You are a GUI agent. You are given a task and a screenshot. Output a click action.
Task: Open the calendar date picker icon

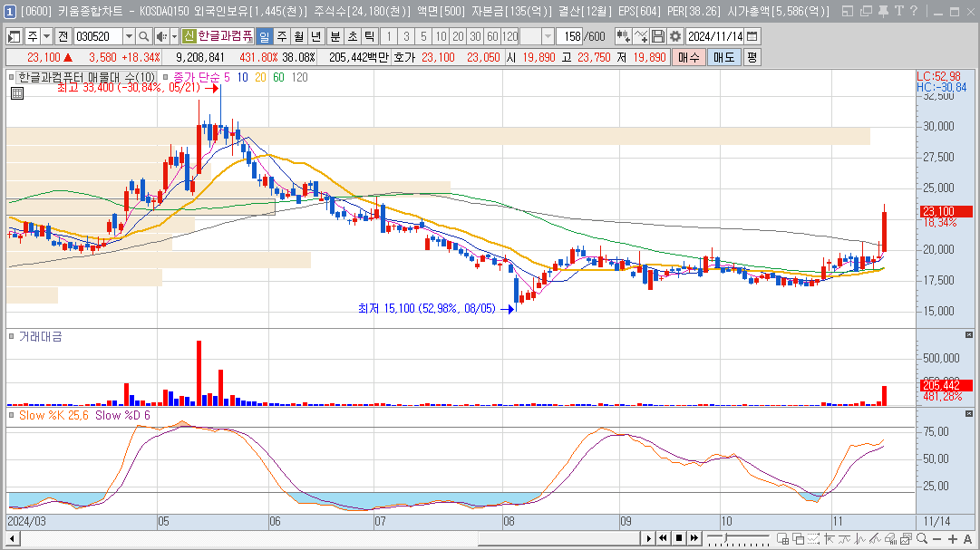pyautogui.click(x=752, y=37)
